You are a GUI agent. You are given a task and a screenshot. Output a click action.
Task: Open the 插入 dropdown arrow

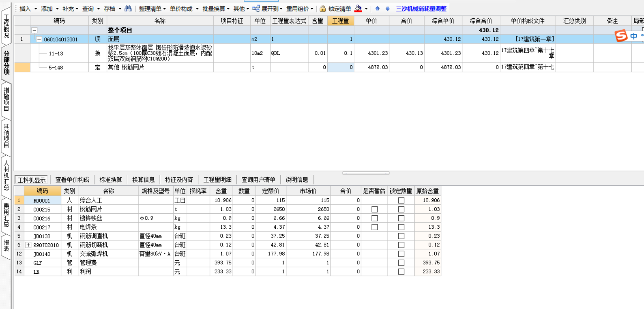(36, 9)
